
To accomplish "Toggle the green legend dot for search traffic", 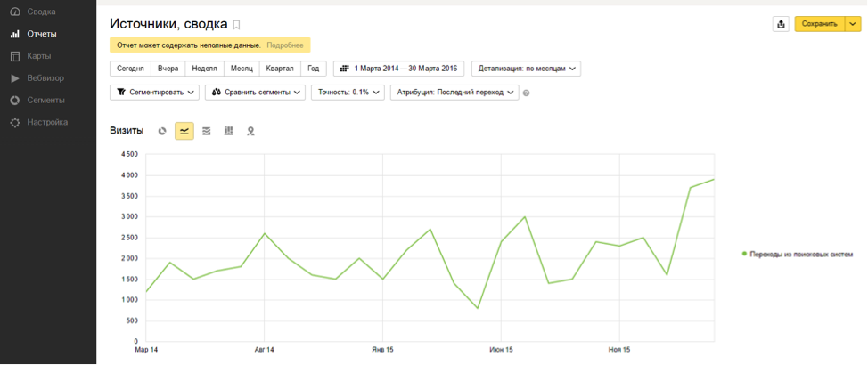I will pos(744,254).
